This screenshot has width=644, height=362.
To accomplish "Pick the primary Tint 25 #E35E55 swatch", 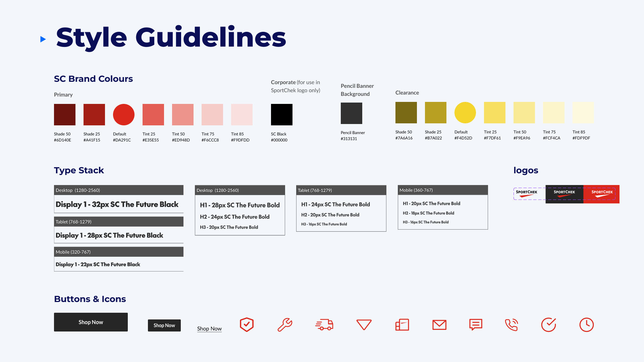I will (153, 115).
